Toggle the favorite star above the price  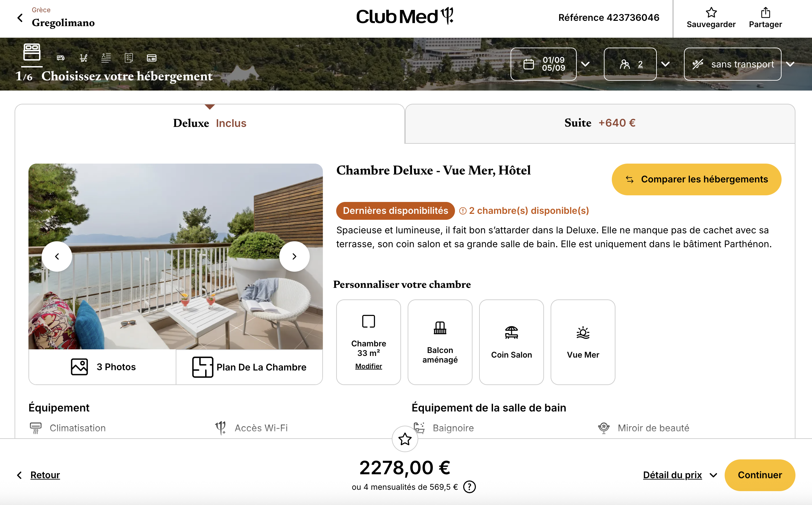(405, 439)
